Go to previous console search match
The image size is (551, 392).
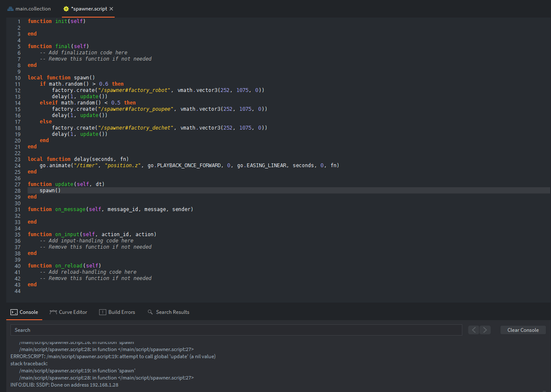pos(474,330)
